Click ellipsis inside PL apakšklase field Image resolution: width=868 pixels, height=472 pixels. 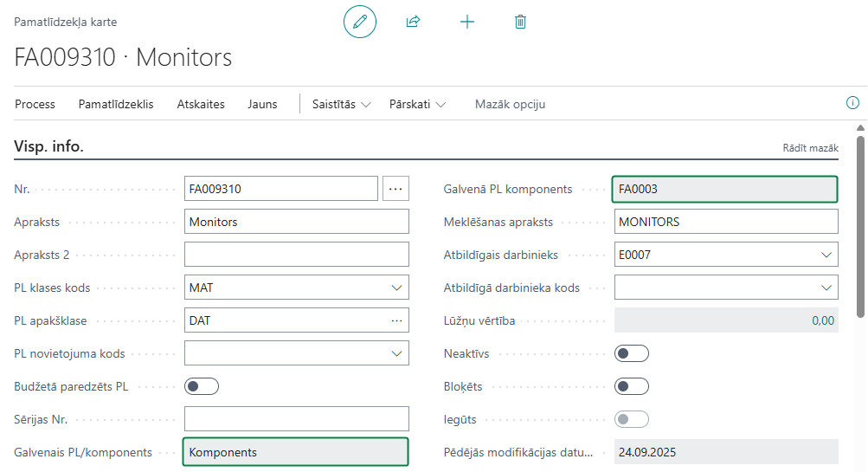[396, 320]
